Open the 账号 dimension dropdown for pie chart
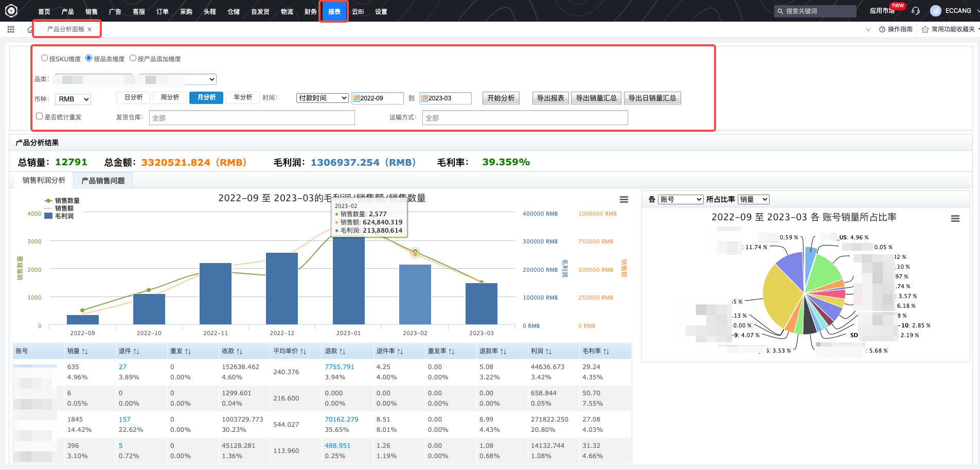980x470 pixels. pos(681,199)
